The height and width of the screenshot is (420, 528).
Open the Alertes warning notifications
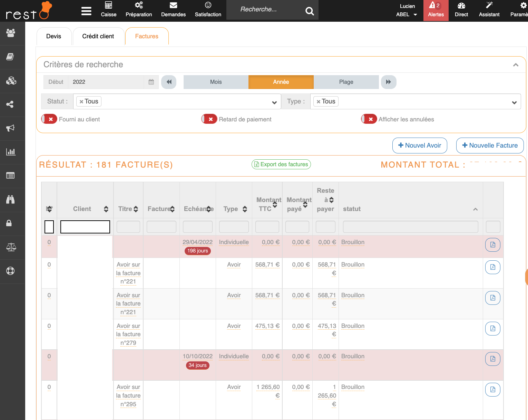436,10
